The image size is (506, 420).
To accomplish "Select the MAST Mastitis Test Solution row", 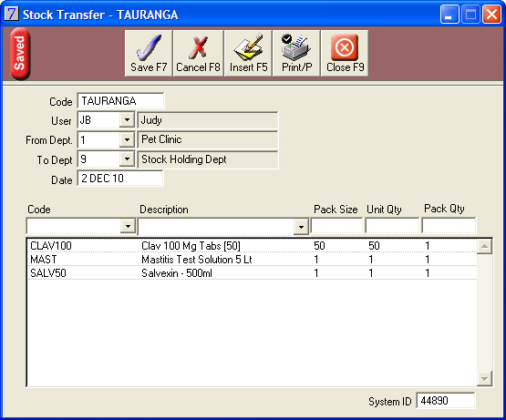I will pyautogui.click(x=252, y=260).
